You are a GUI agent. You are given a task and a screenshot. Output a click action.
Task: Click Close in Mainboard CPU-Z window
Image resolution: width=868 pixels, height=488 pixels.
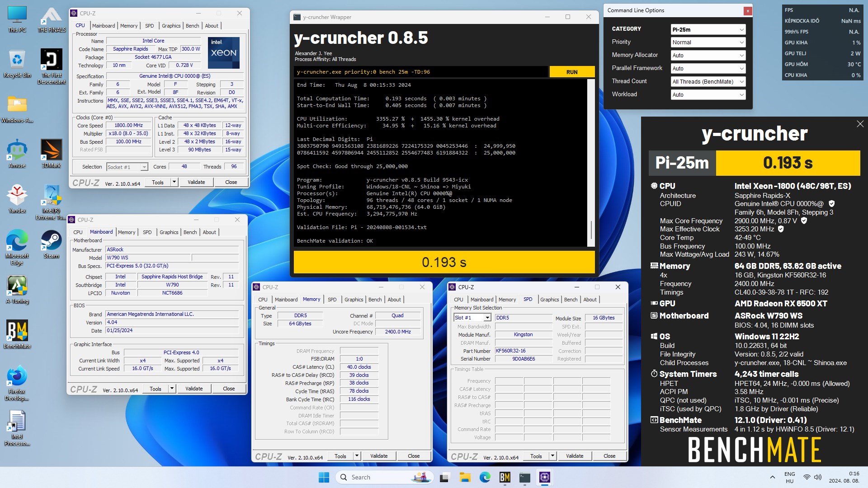click(229, 389)
